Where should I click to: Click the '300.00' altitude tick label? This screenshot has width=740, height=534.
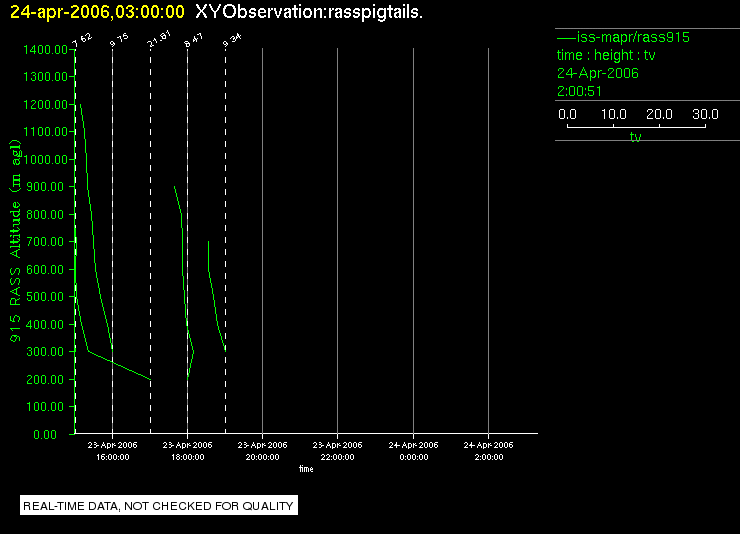(x=45, y=351)
